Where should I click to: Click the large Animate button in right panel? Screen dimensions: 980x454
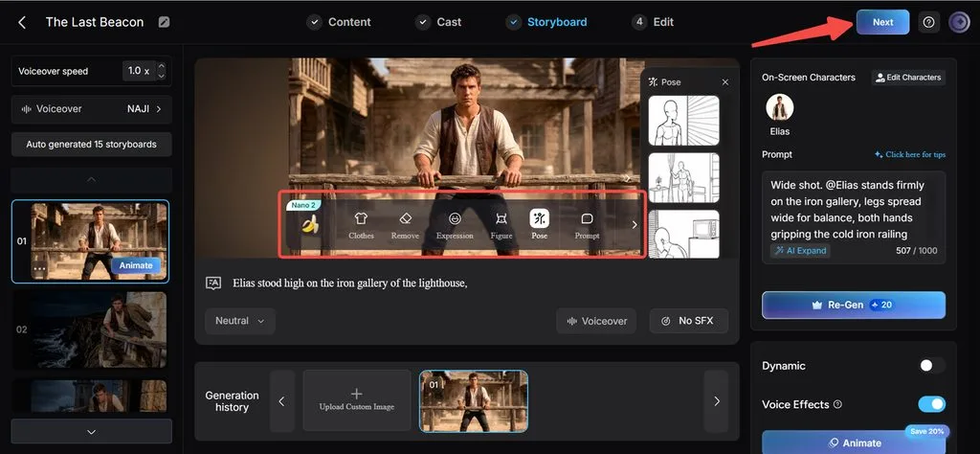click(x=853, y=443)
